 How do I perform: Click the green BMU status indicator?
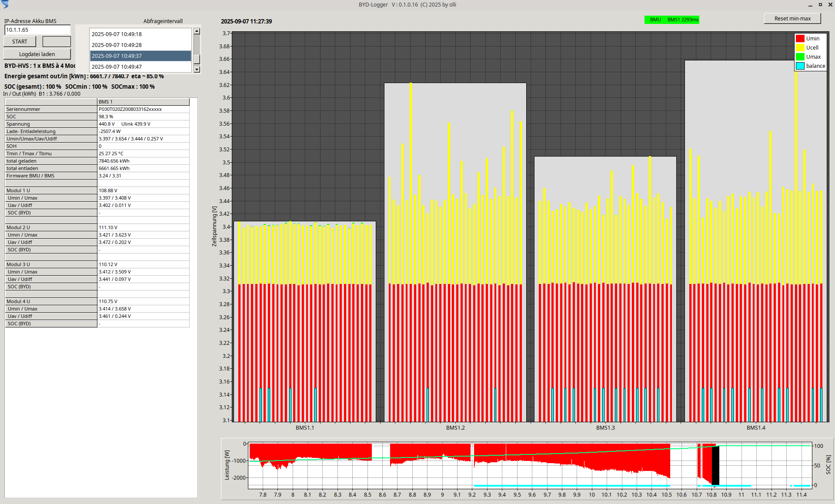click(655, 20)
